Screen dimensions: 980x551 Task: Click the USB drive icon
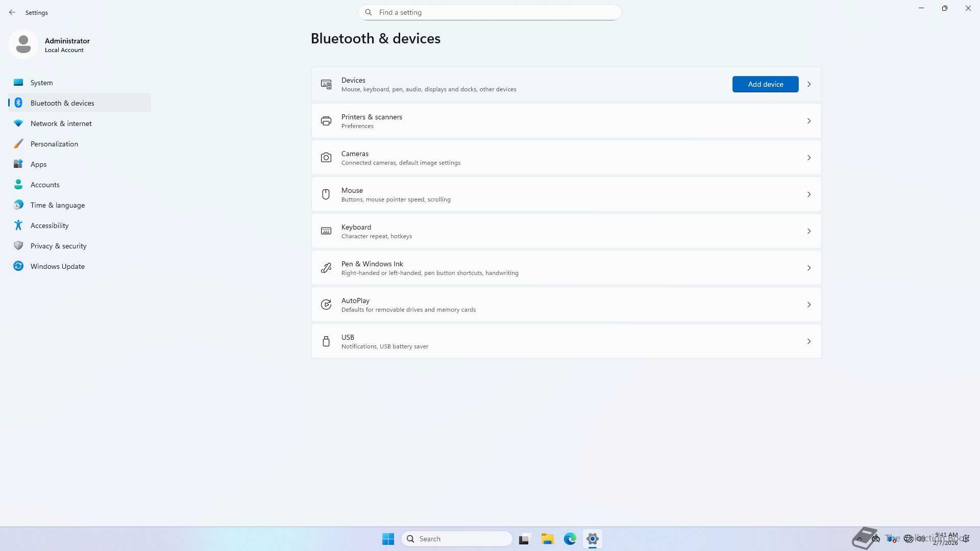pyautogui.click(x=326, y=341)
